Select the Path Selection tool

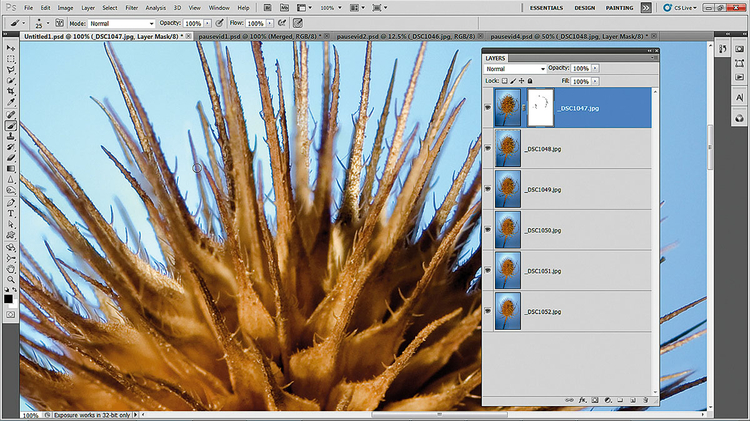click(x=11, y=224)
